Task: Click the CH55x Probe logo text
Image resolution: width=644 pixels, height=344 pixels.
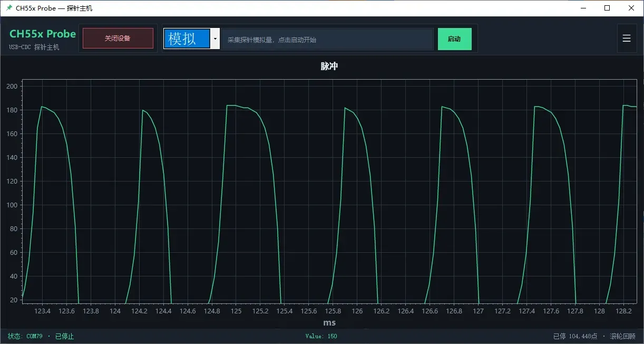Action: click(x=43, y=34)
